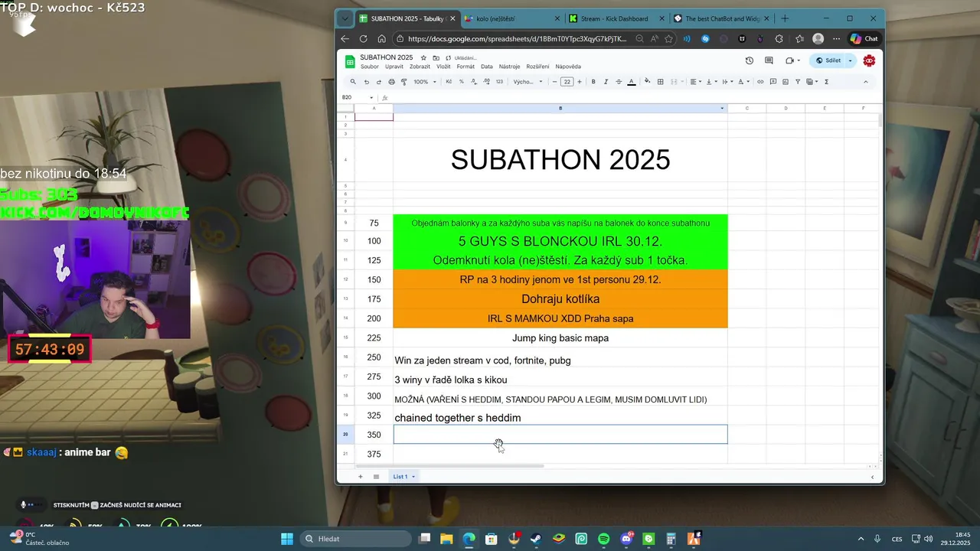
Task: Increase decimal places icon
Action: [486, 82]
